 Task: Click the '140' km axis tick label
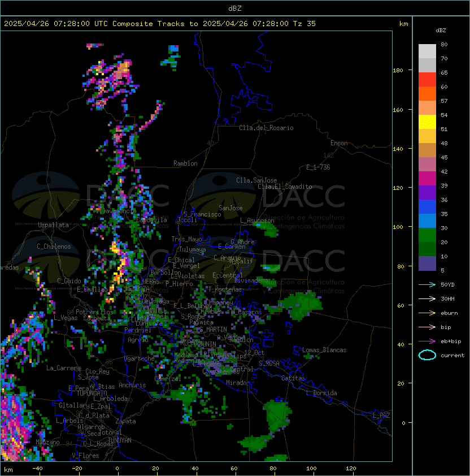[398, 149]
